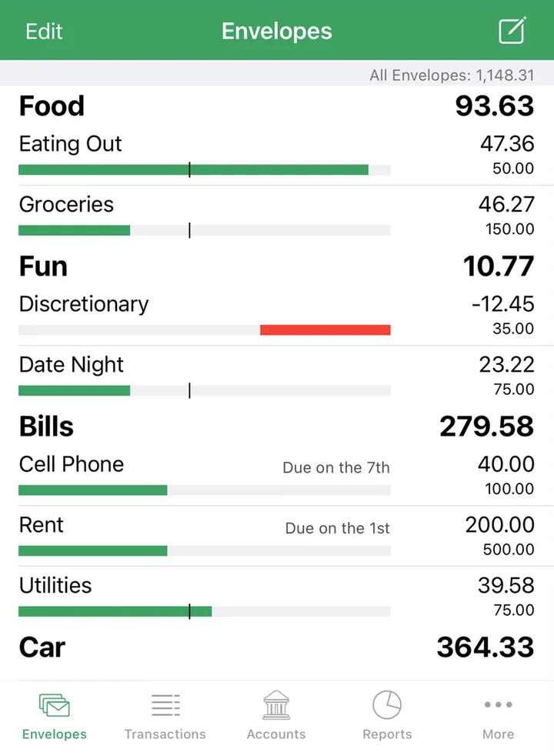Select the Groceries envelope row

tap(277, 216)
